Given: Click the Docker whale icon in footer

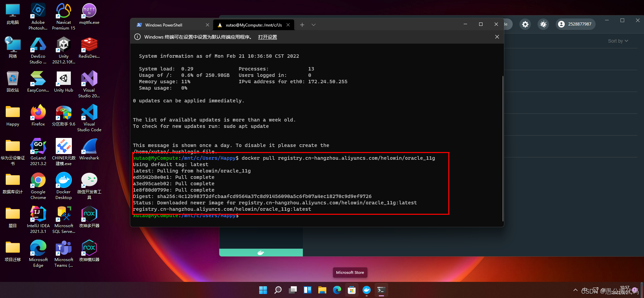Looking at the screenshot, I should 261,253.
